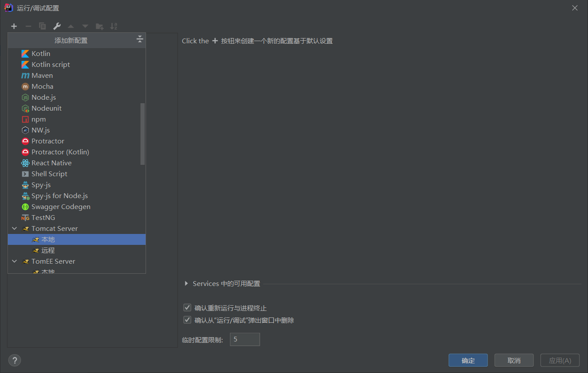Click the 临时配置限制 input field
588x373 pixels.
(x=245, y=339)
